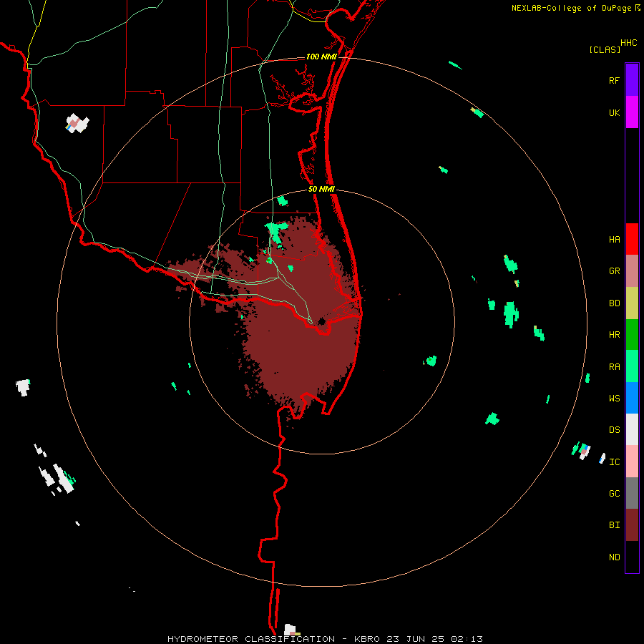The height and width of the screenshot is (644, 644).
Task: Click the DS legend label
Action: point(614,430)
